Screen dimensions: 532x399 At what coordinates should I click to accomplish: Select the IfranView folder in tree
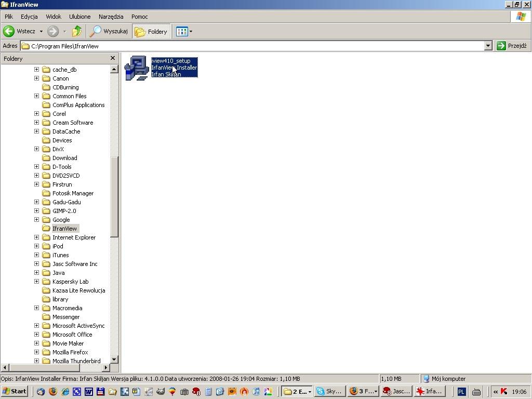click(x=64, y=229)
